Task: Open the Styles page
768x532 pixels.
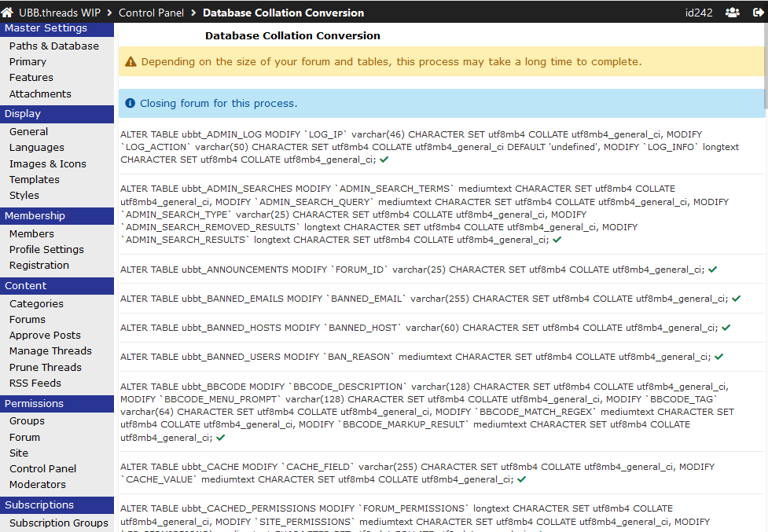Action: point(24,196)
